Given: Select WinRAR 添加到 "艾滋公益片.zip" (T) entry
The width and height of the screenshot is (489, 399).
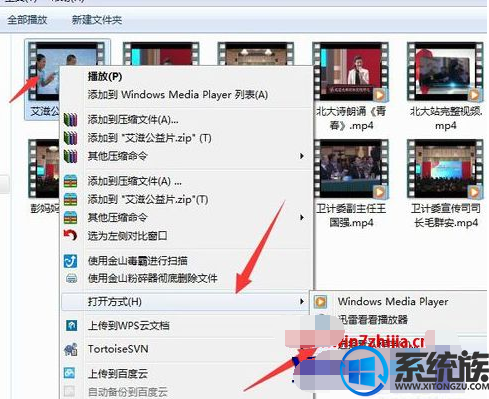Looking at the screenshot, I should (x=149, y=138).
